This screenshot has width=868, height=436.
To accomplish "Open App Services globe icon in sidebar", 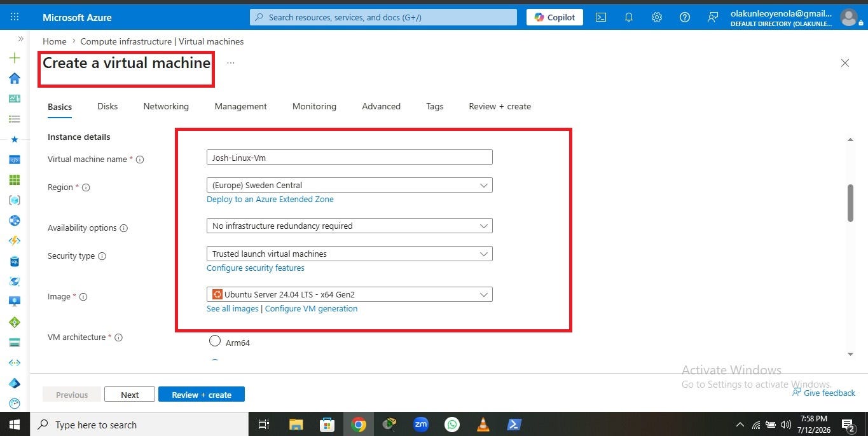I will pyautogui.click(x=15, y=221).
